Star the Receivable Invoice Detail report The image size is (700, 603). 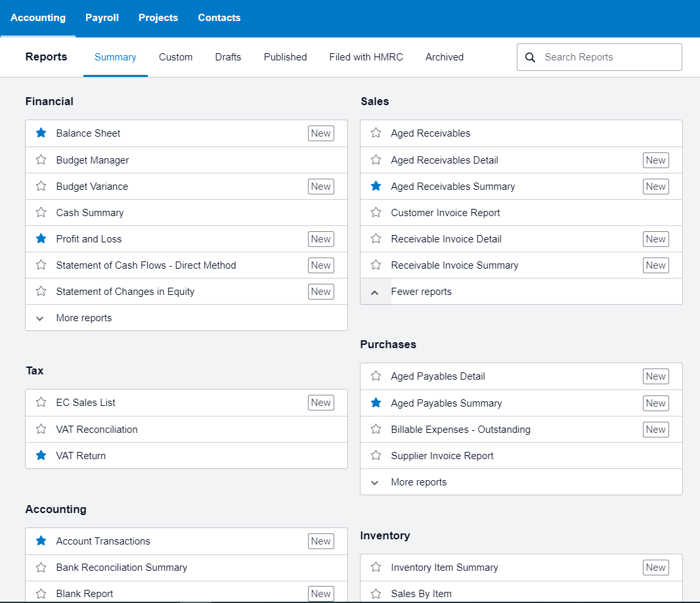pos(376,239)
